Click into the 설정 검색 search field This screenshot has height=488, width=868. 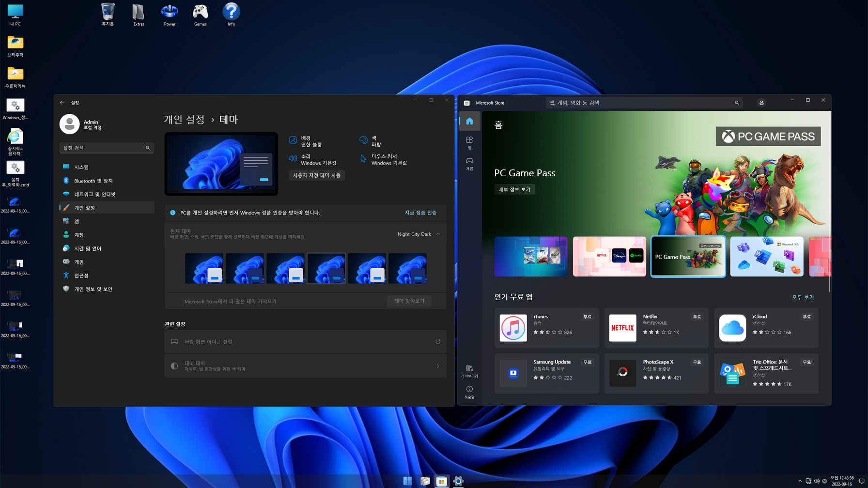[x=107, y=148]
